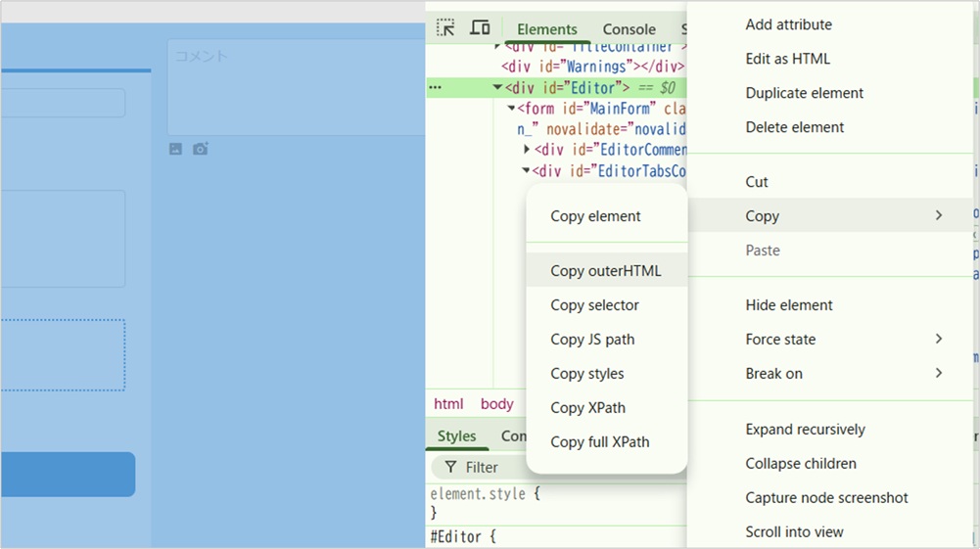This screenshot has height=549, width=980.
Task: Choose Copy element in submenu
Action: coord(595,216)
